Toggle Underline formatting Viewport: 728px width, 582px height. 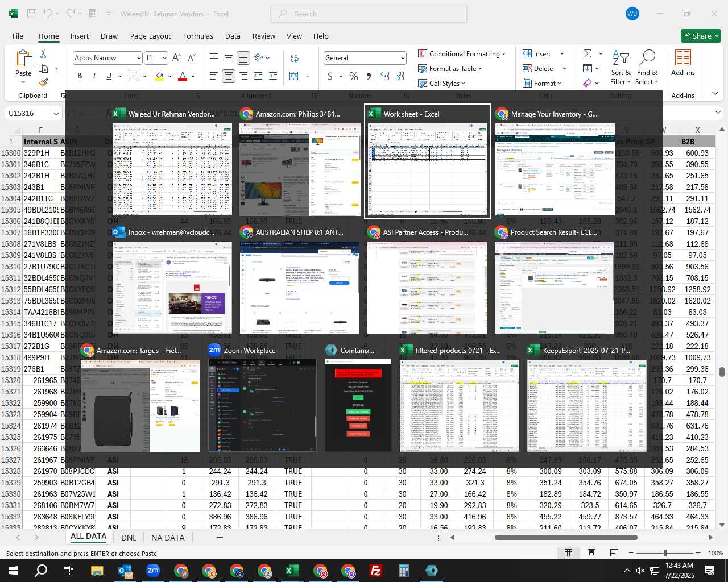coord(109,76)
